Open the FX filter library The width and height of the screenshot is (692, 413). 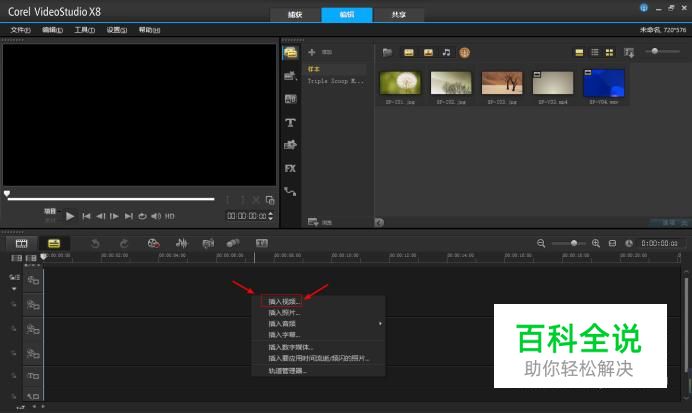click(x=290, y=169)
